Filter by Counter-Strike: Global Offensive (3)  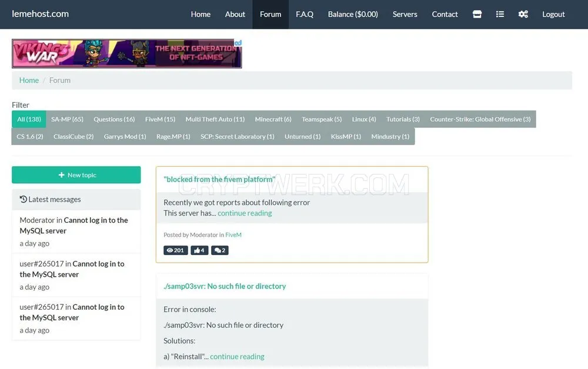point(480,119)
